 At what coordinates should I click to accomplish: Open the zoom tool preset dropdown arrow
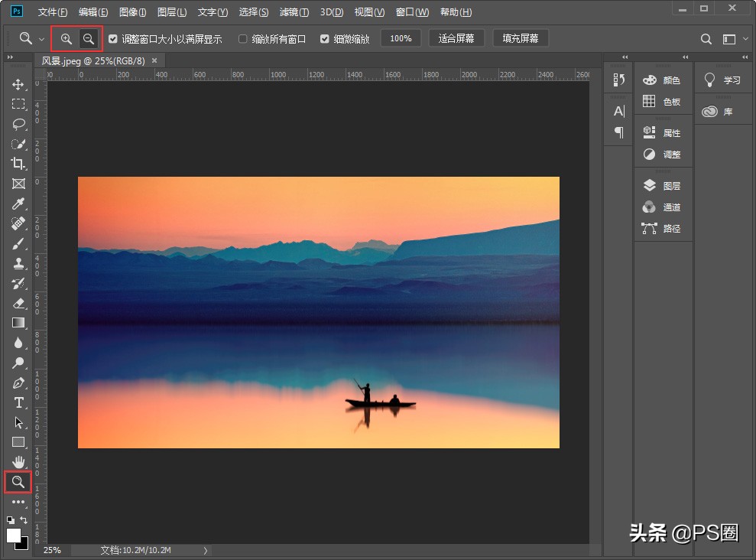click(41, 39)
